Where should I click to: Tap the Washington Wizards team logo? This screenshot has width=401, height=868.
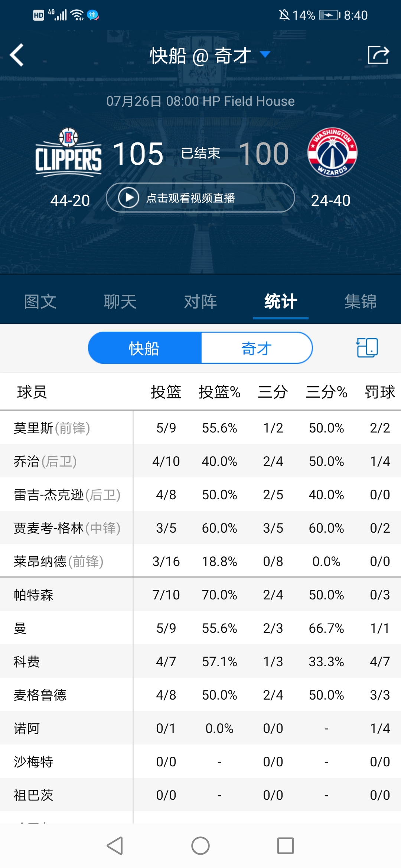pos(332,152)
